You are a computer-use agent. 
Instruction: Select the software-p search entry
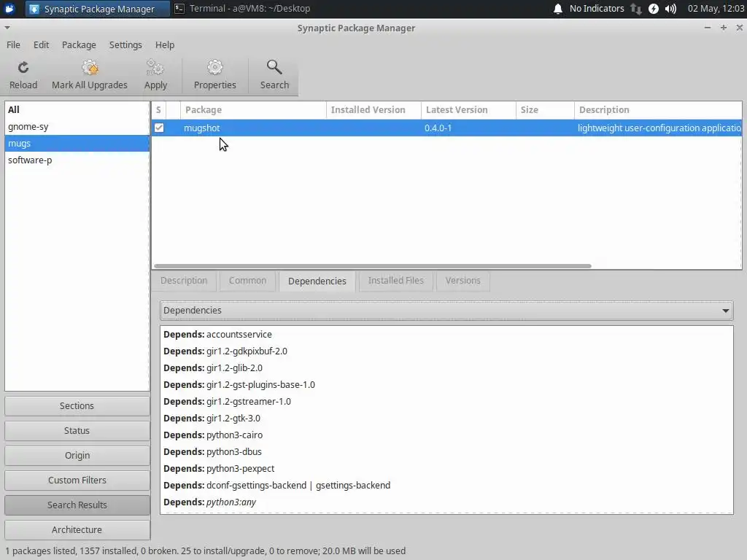click(x=77, y=160)
